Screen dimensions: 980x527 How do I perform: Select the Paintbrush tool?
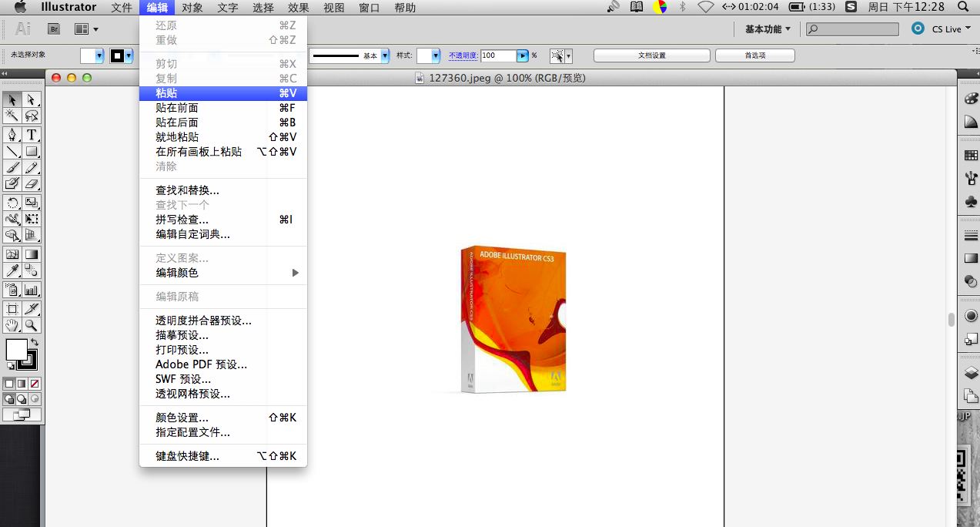click(x=12, y=168)
